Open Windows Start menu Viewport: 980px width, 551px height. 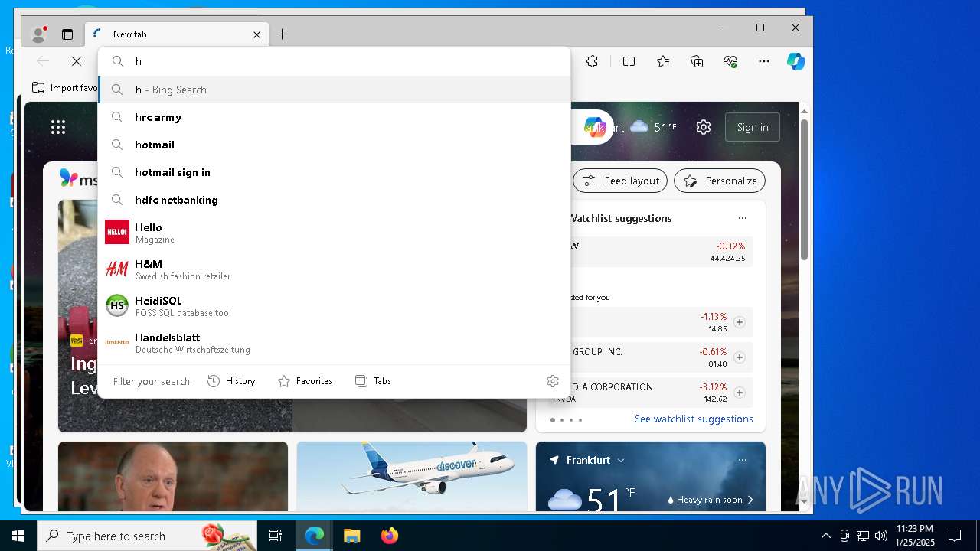point(18,536)
